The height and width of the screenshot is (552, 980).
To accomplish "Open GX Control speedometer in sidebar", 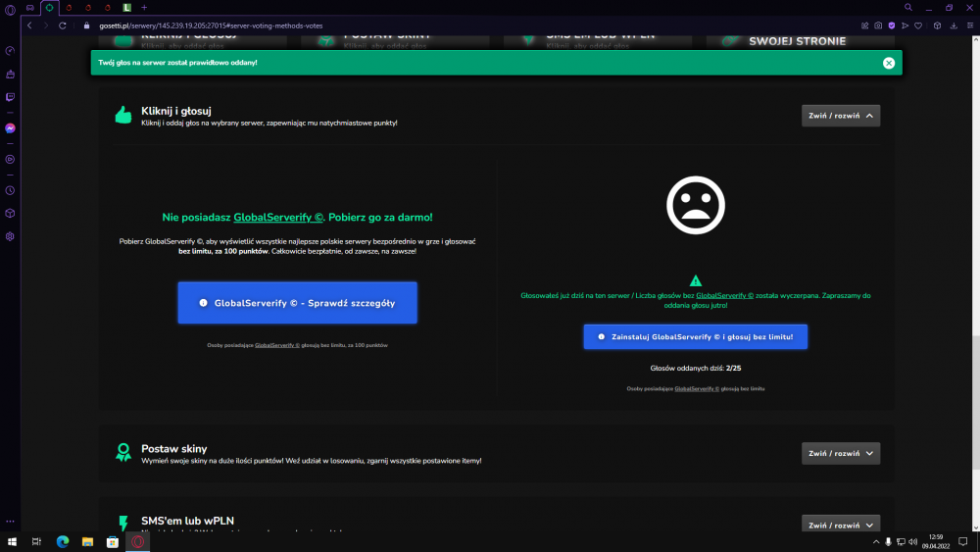I will click(x=10, y=51).
